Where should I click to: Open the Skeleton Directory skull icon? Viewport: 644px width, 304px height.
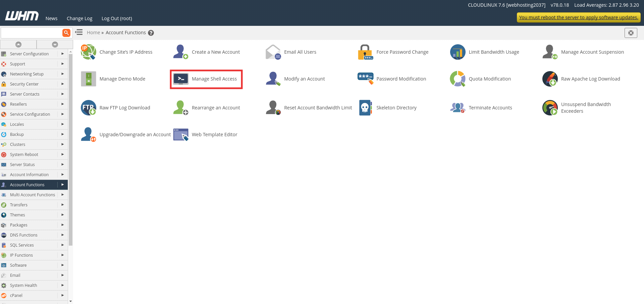coord(365,108)
